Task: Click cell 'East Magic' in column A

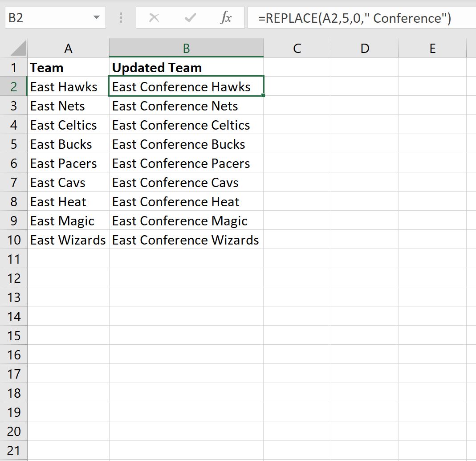Action: (68, 220)
